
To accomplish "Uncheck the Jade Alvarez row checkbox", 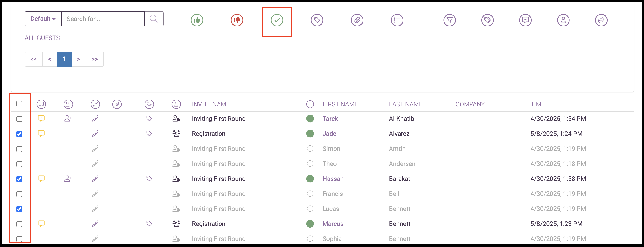I will coord(19,134).
